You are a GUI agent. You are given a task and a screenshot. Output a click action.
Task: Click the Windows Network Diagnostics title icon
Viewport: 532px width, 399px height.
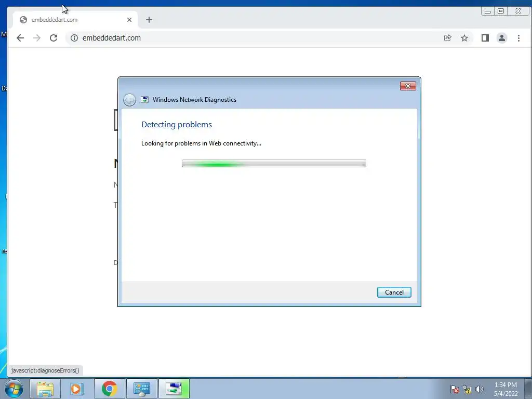144,99
